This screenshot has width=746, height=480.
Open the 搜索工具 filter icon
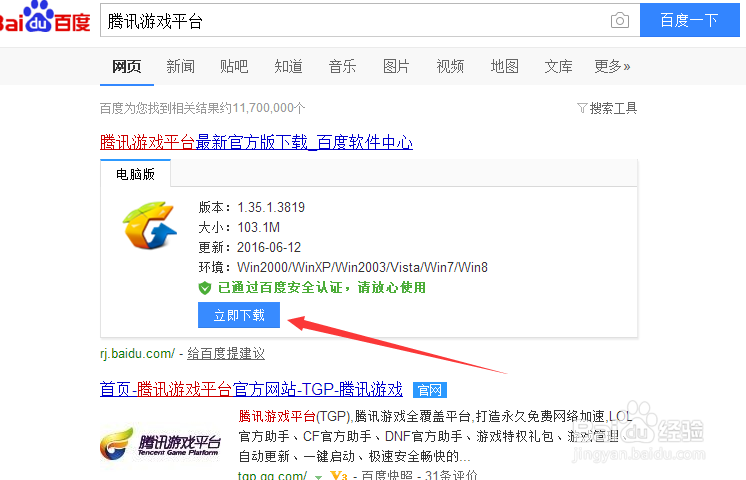(582, 108)
